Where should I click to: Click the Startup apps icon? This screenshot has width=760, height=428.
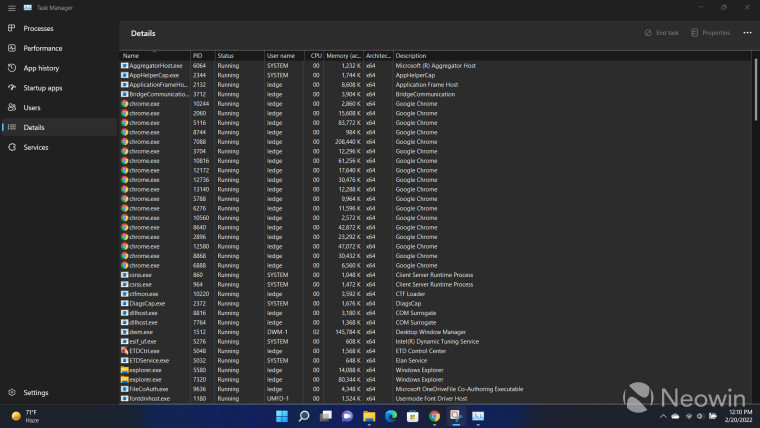[12, 88]
